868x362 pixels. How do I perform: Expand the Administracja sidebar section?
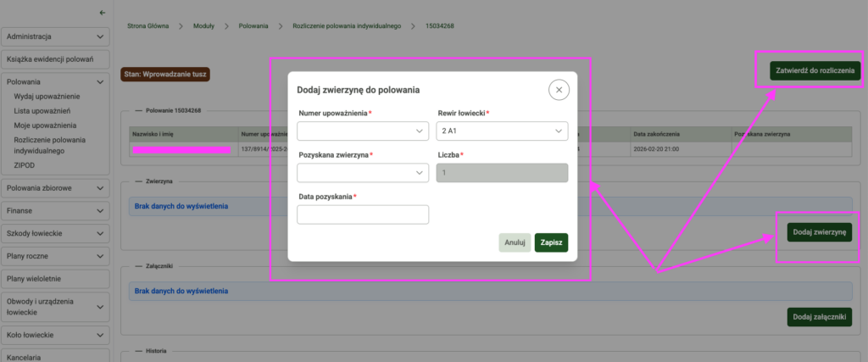[x=56, y=37]
